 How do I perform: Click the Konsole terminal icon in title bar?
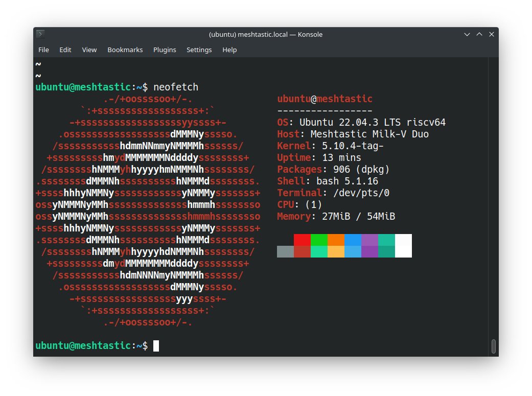(x=40, y=34)
